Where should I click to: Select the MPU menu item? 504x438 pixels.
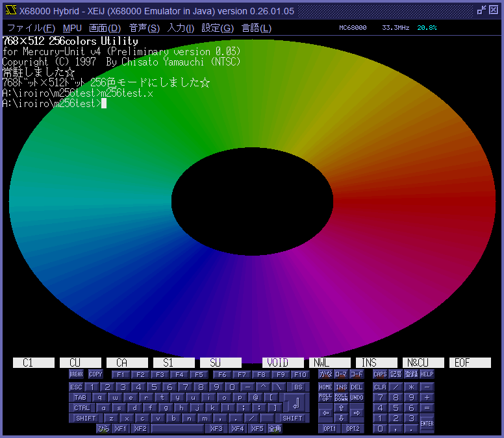point(72,28)
